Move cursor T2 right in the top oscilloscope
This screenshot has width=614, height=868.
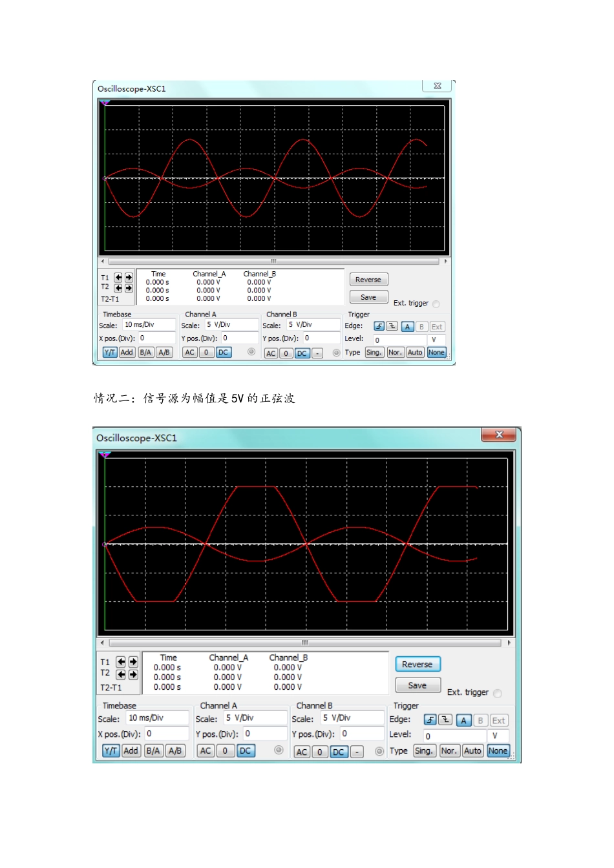[129, 288]
